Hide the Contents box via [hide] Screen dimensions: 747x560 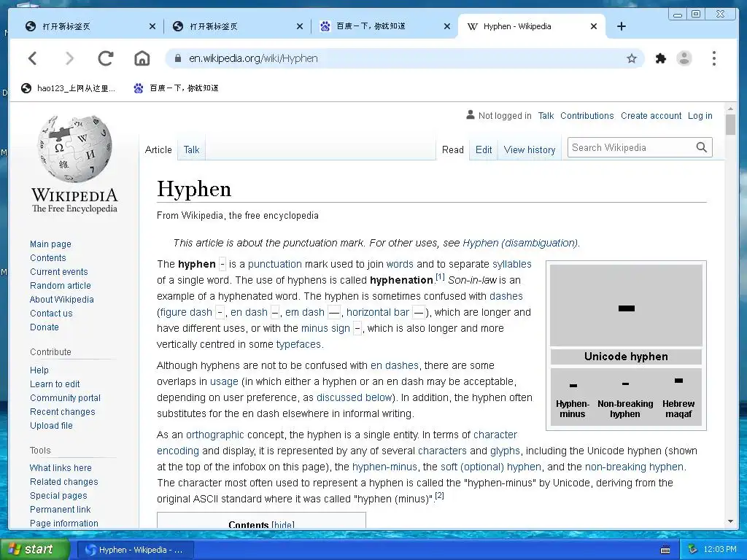(x=282, y=524)
